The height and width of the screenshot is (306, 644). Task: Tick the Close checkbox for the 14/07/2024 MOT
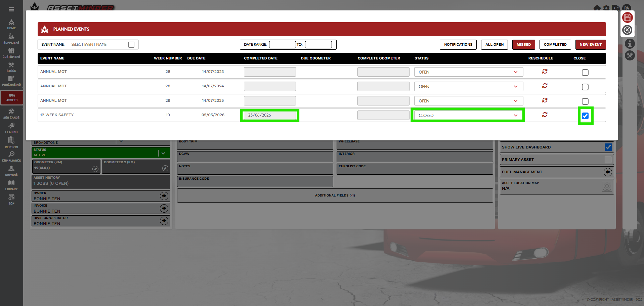pos(585,87)
